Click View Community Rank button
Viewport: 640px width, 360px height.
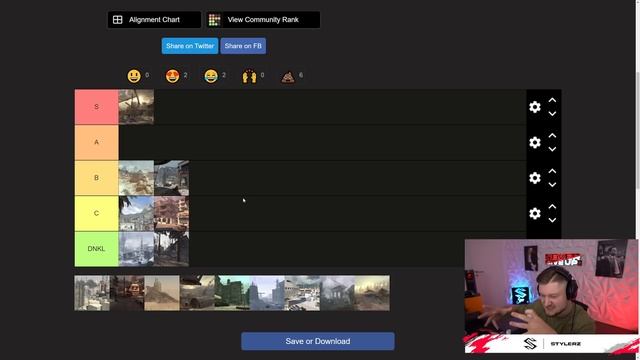(263, 20)
